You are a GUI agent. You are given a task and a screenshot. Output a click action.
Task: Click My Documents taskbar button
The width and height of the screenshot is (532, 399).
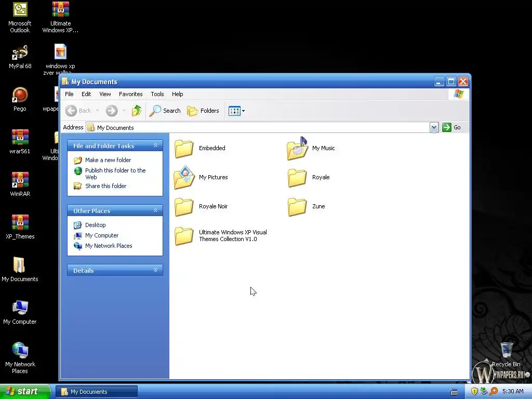pos(97,392)
